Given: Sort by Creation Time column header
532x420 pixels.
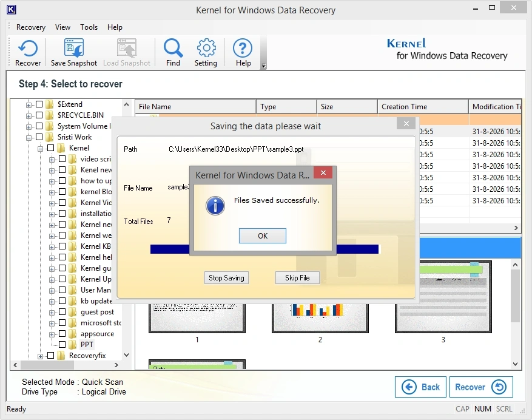Looking at the screenshot, I should tap(423, 107).
